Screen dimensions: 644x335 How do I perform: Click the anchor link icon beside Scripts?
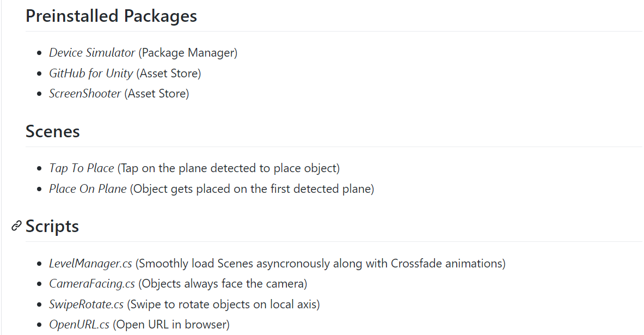point(17,226)
